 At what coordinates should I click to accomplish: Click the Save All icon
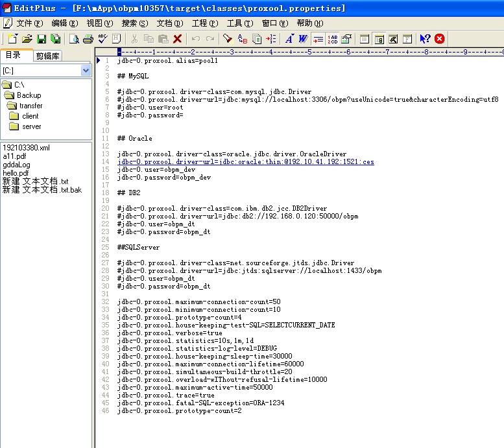[56, 39]
